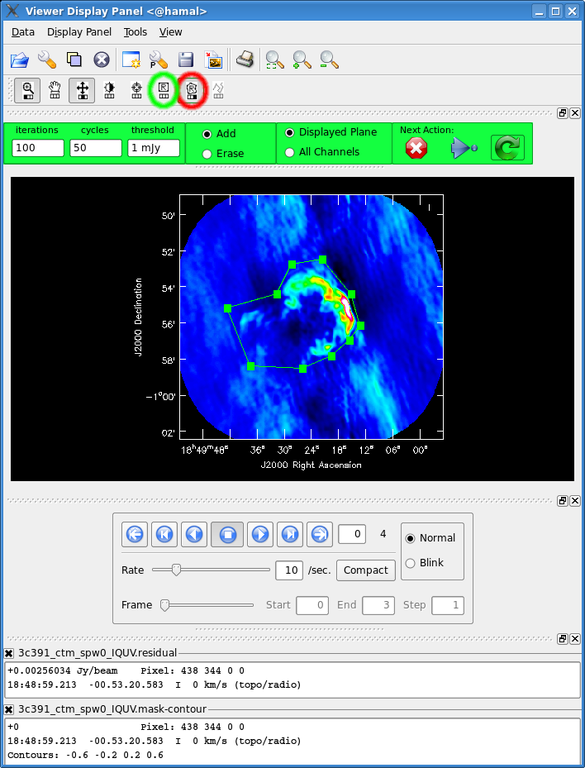This screenshot has width=585, height=768.
Task: Jump to the last animation frame
Action: pos(319,534)
